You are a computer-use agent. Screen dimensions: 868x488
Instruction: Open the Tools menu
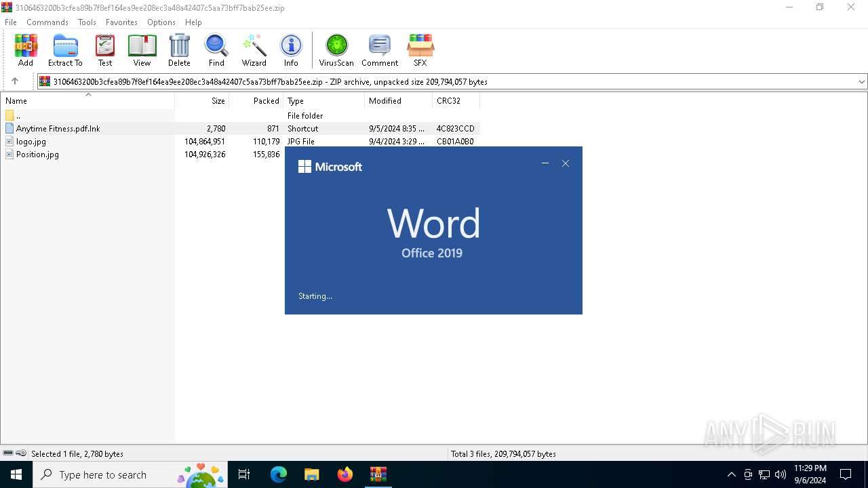click(87, 22)
